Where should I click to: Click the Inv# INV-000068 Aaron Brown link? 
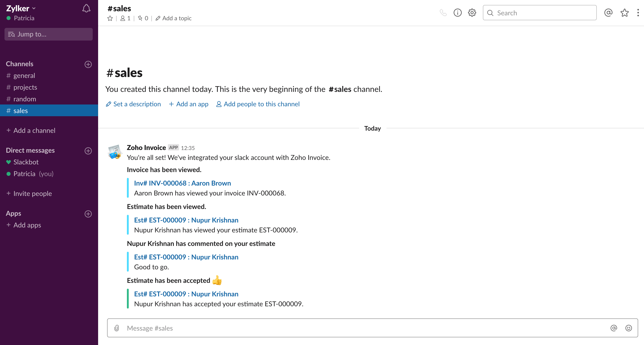(182, 183)
